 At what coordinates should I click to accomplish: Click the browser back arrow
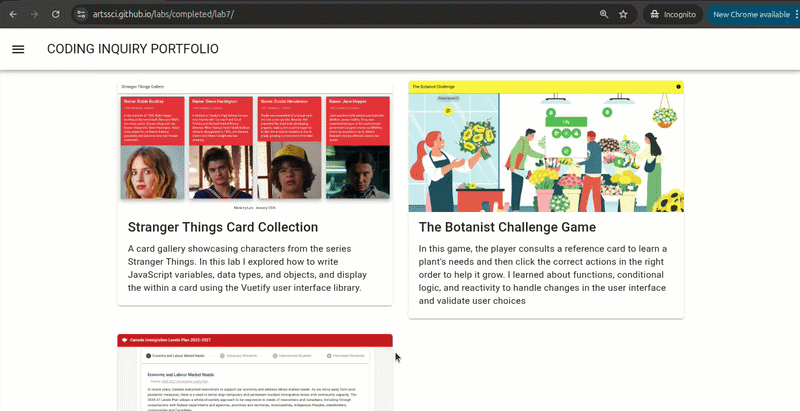point(11,15)
